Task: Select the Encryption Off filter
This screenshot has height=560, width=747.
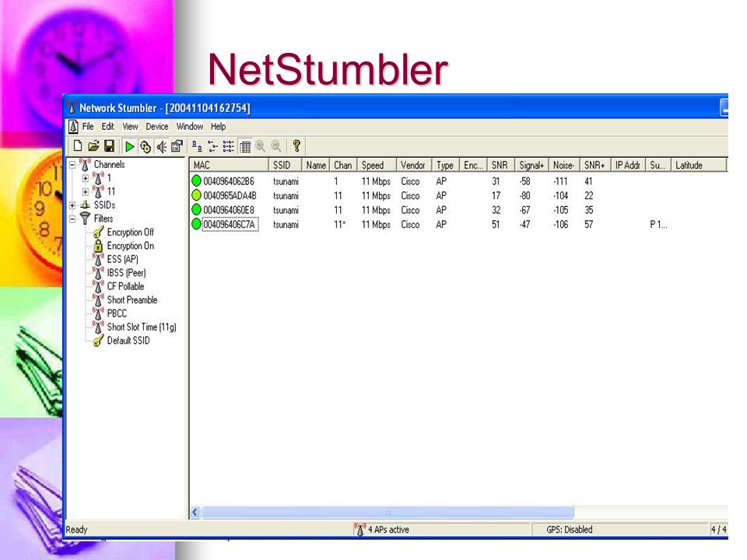Action: pos(130,233)
